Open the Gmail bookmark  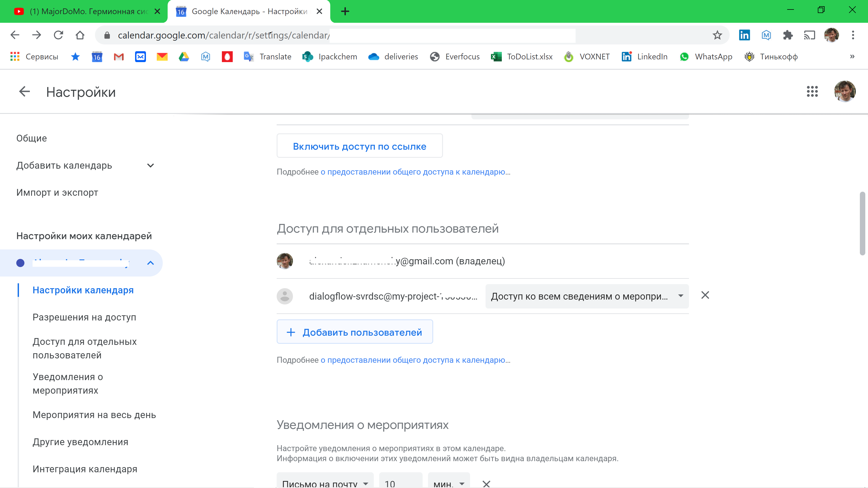[119, 57]
